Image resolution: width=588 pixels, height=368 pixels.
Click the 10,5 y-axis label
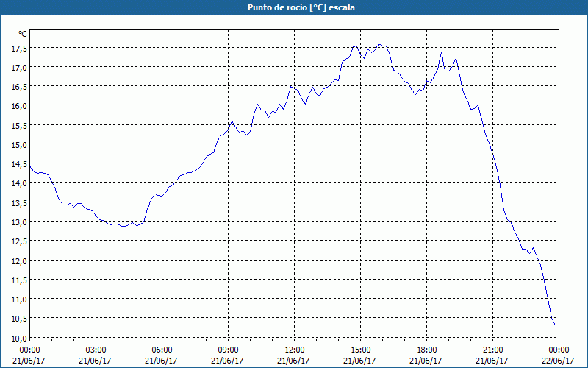[x=19, y=319]
